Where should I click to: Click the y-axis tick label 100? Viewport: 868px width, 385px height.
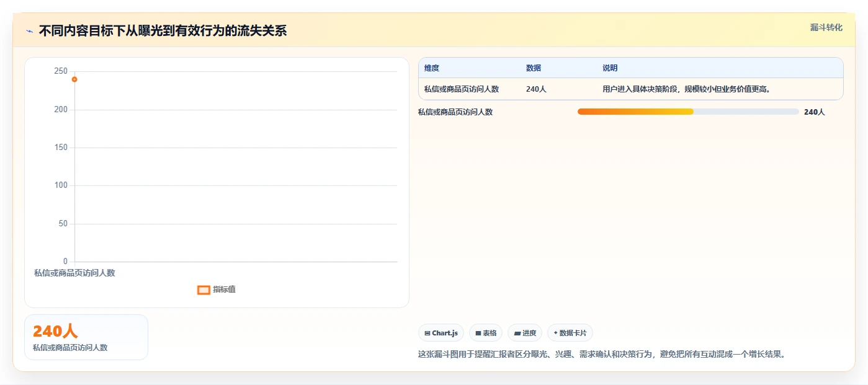coord(61,185)
